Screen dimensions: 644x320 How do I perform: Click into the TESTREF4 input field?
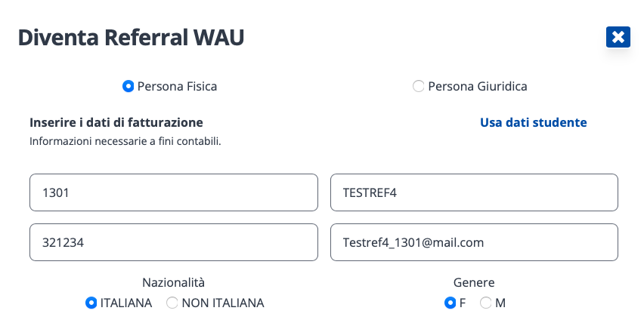474,192
